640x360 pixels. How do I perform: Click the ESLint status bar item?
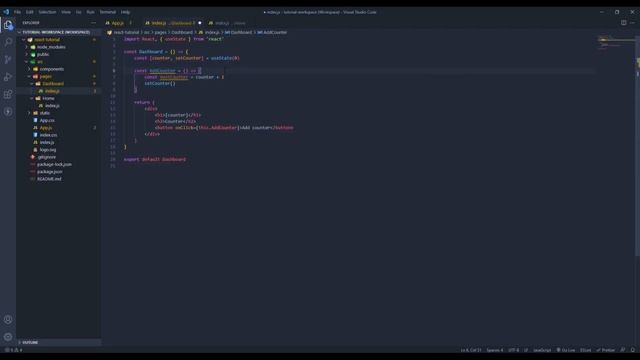tap(585, 350)
